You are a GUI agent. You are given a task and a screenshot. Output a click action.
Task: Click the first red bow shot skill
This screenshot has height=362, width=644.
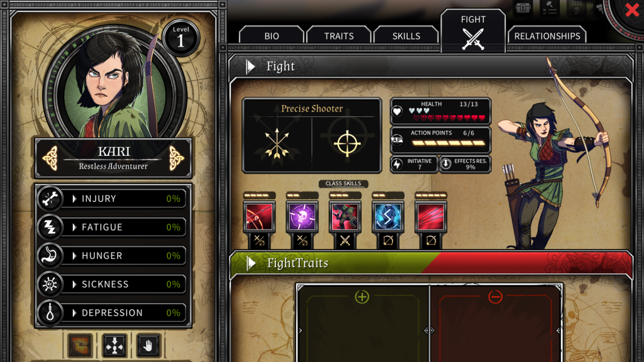click(x=259, y=217)
